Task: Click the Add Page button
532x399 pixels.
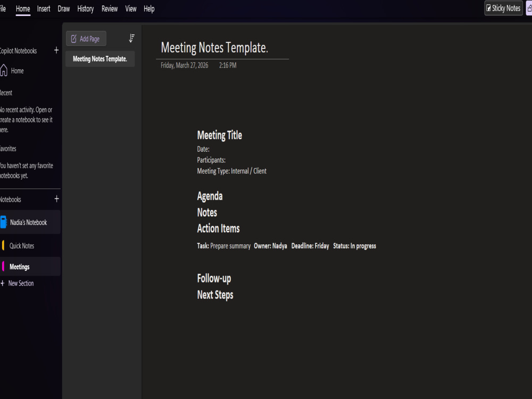Action: 86,39
